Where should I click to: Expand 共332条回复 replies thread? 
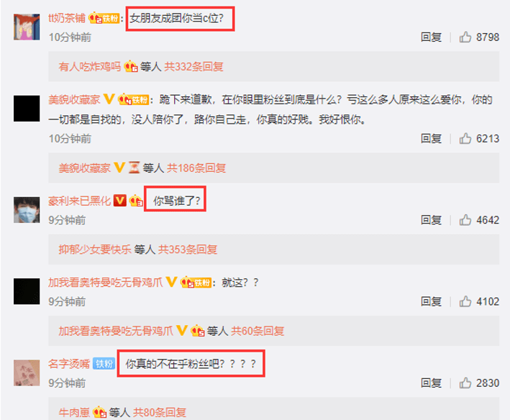click(x=193, y=67)
